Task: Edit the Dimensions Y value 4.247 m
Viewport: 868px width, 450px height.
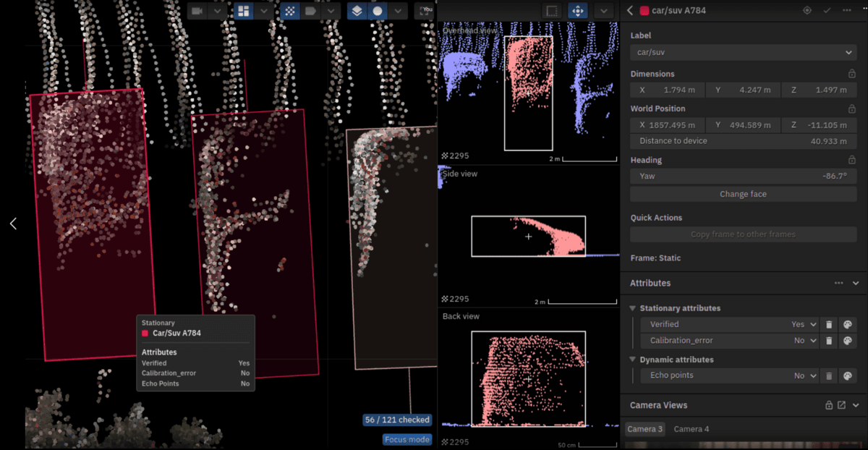Action: [743, 90]
